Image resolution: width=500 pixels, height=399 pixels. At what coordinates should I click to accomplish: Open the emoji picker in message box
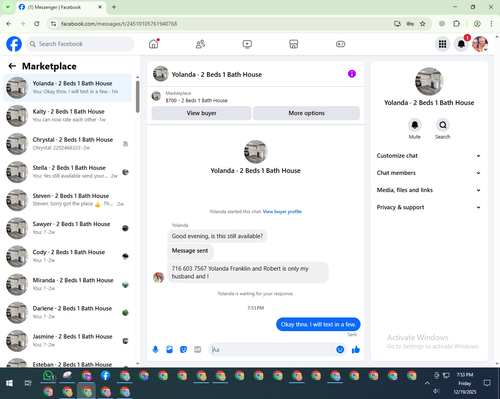tap(340, 349)
